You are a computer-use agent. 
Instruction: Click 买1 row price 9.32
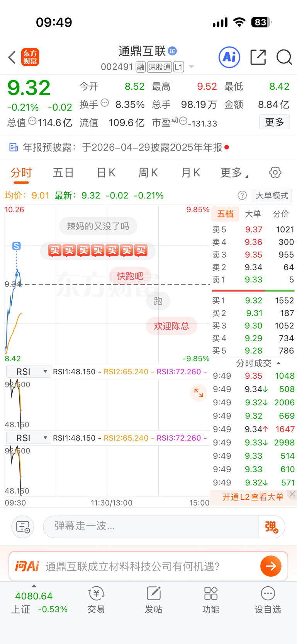pyautogui.click(x=253, y=301)
